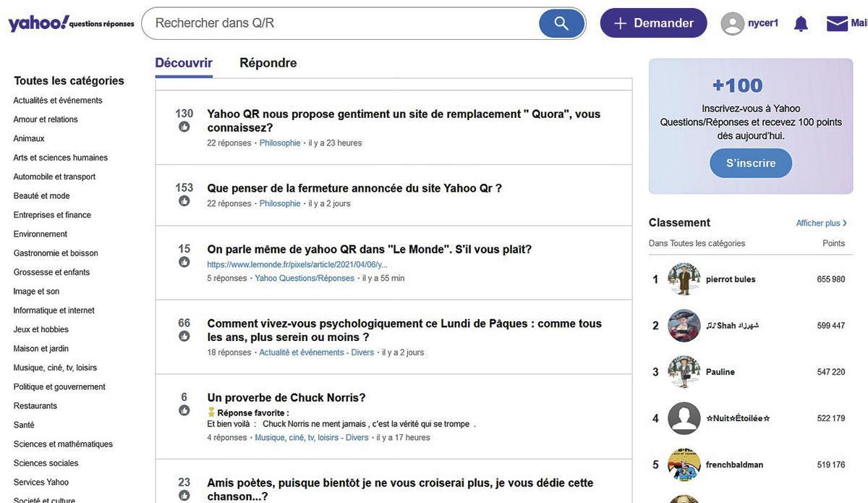Open the 'Amis poètes' question
Viewport: 868px width, 503px height.
click(400, 490)
